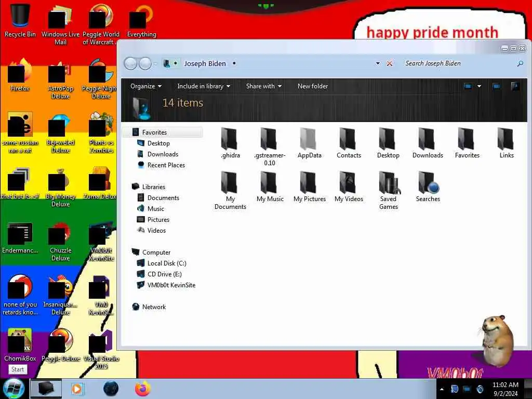Click the search magnifier icon
This screenshot has height=399, width=532.
520,63
